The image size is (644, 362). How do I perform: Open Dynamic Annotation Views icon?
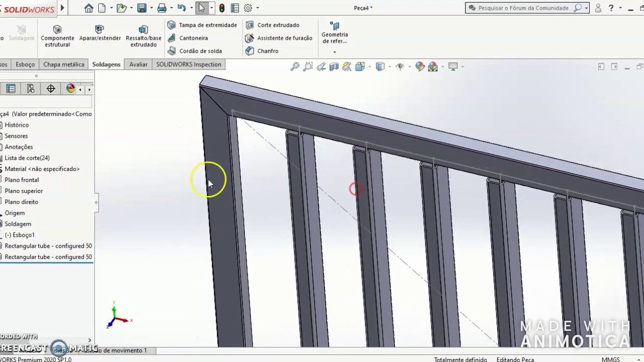347,66
